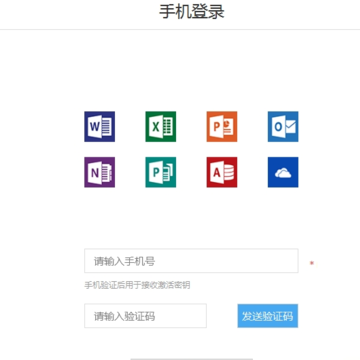
Task: Click the orange PowerPoint icon
Action: (222, 127)
